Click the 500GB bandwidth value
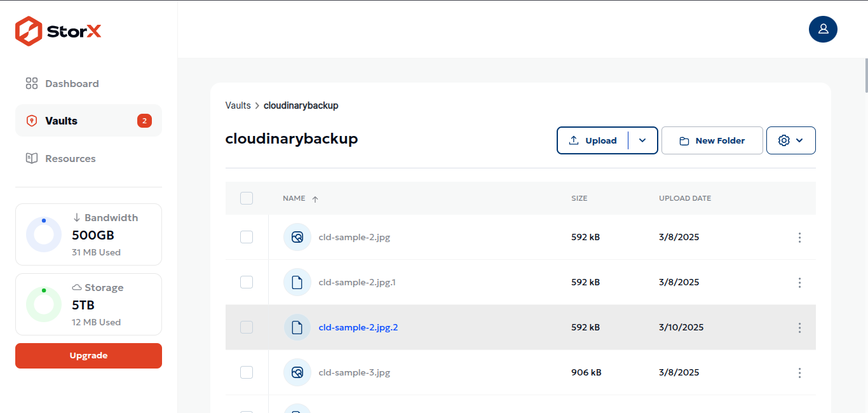Viewport: 868px width, 413px height. click(93, 235)
